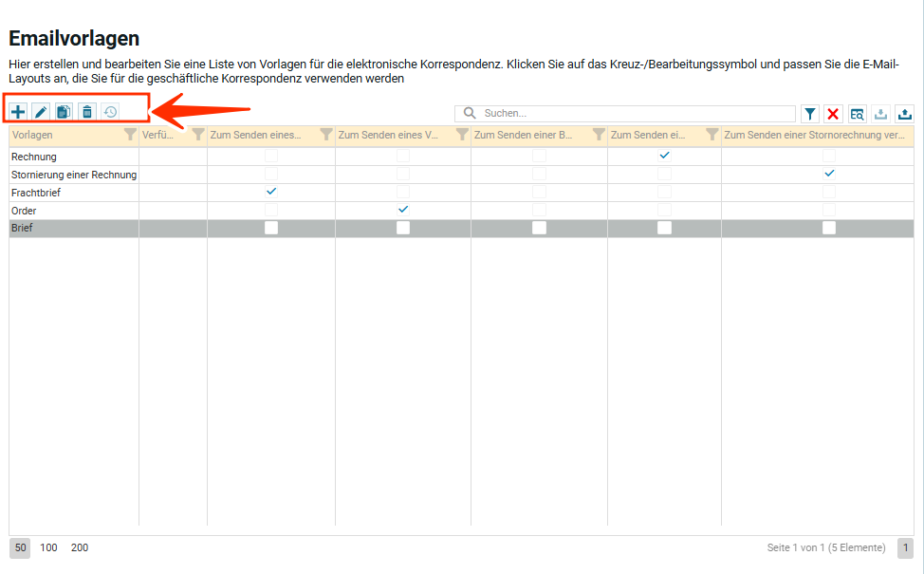The image size is (924, 574).
Task: Click the pencil edit icon
Action: pos(41,112)
